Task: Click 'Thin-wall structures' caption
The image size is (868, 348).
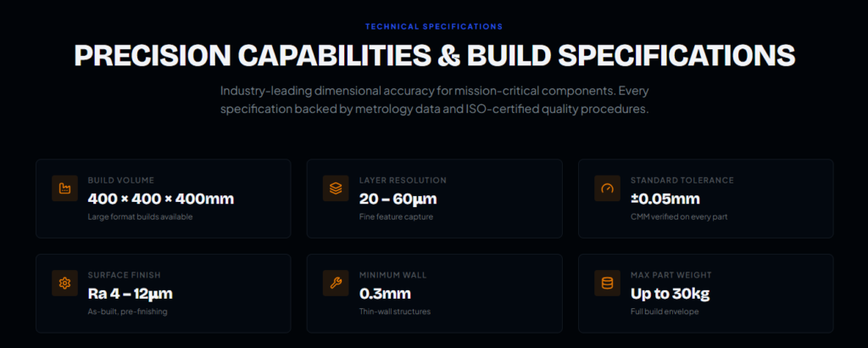Action: 395,312
